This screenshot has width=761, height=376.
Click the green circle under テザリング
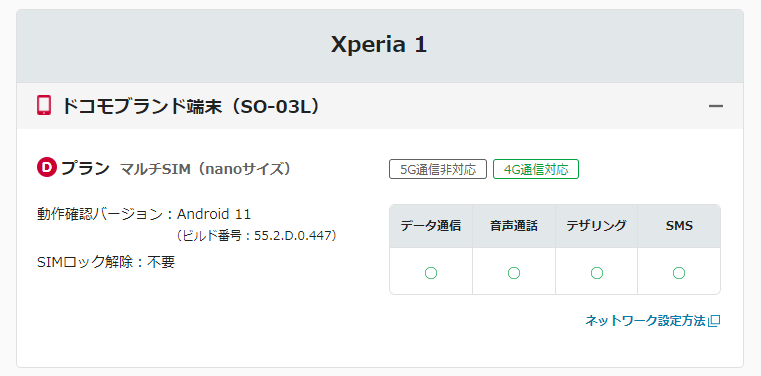pos(597,273)
